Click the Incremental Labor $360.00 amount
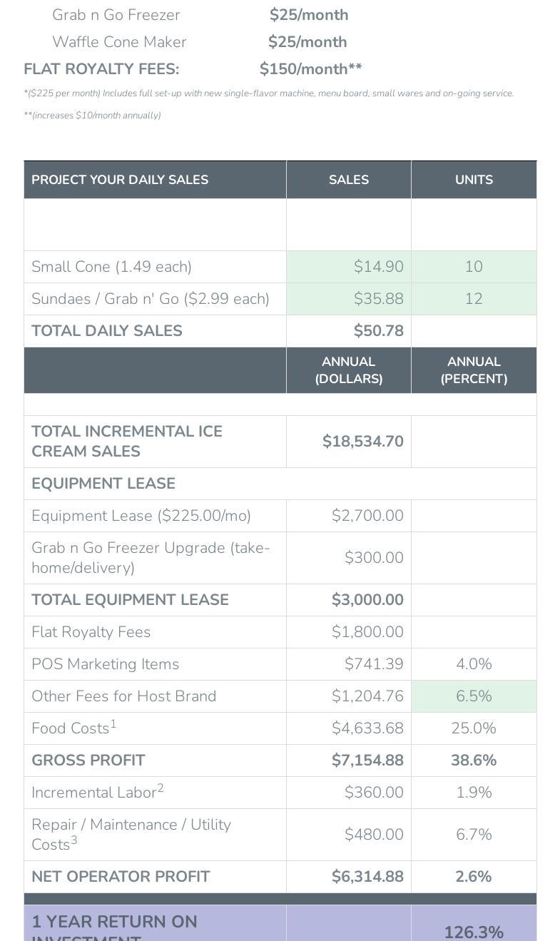Image resolution: width=560 pixels, height=941 pixels. click(374, 793)
